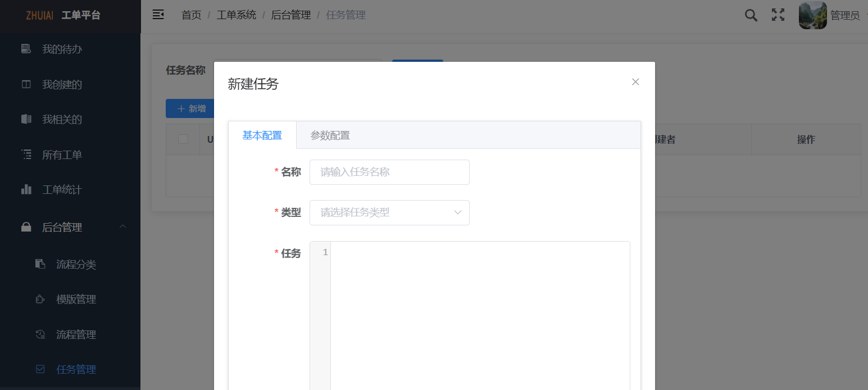868x390 pixels.
Task: Go to 首页 via the breadcrumb link
Action: coord(191,15)
